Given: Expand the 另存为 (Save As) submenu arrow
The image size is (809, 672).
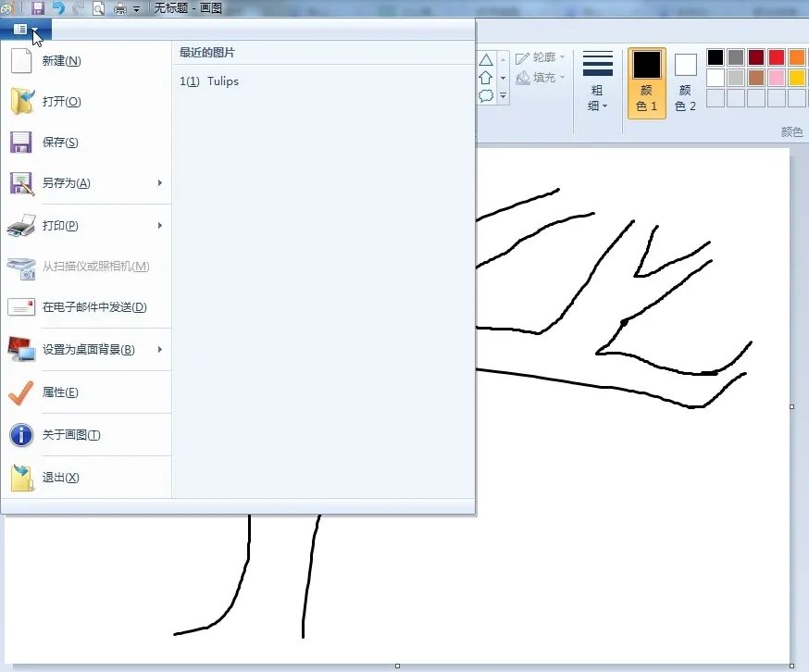Looking at the screenshot, I should 160,183.
